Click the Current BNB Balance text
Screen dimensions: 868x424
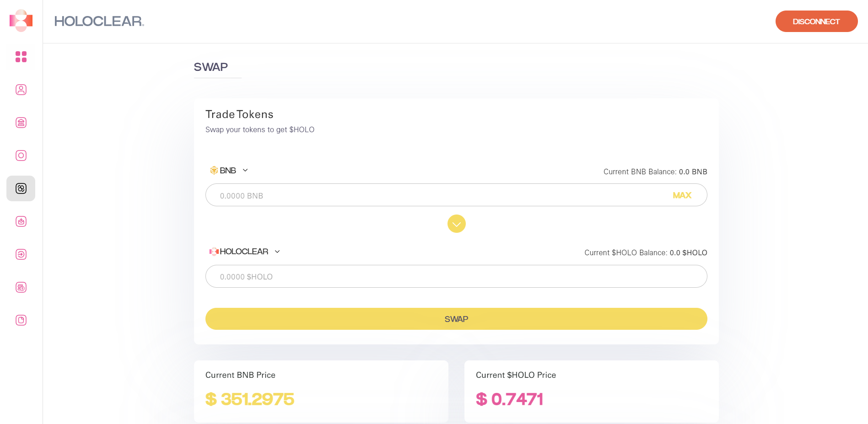(655, 172)
